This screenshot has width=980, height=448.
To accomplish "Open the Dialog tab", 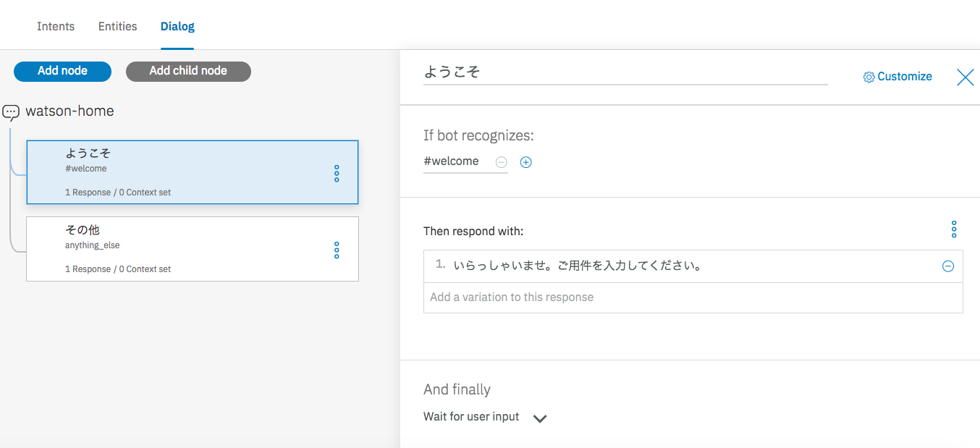I will 177,26.
